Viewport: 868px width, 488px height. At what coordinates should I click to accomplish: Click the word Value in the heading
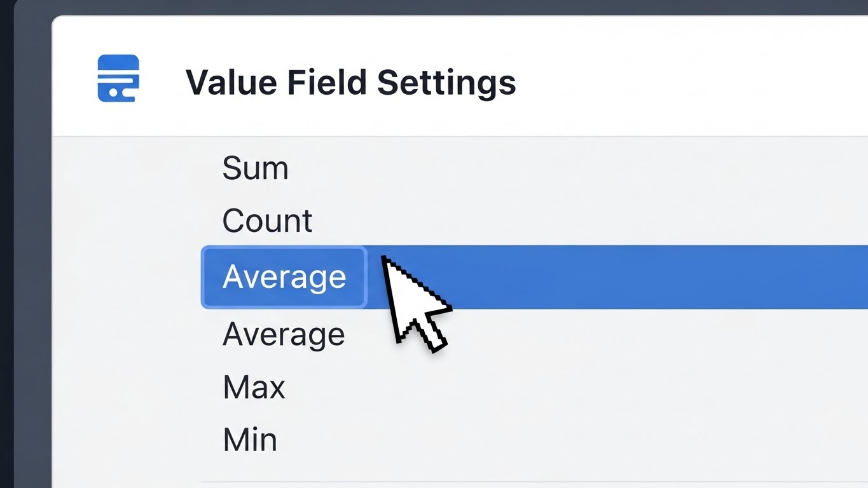coord(232,83)
